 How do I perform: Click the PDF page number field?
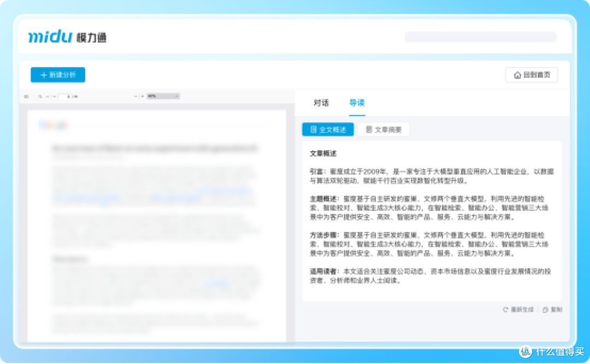[64, 97]
